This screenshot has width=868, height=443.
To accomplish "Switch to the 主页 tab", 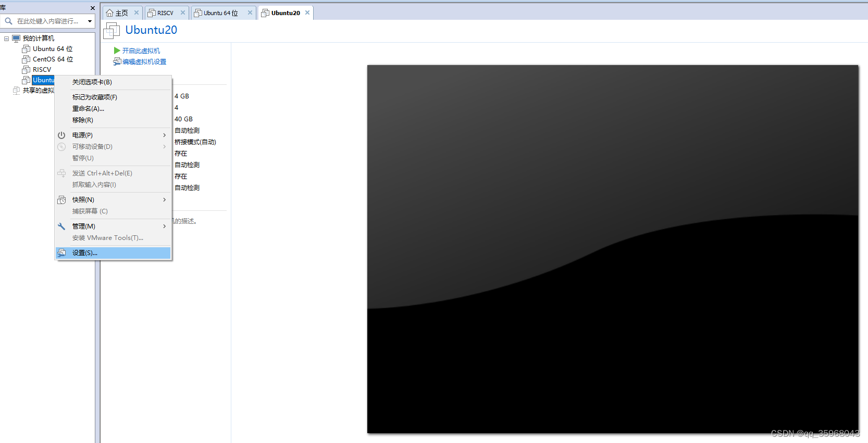I will point(121,13).
